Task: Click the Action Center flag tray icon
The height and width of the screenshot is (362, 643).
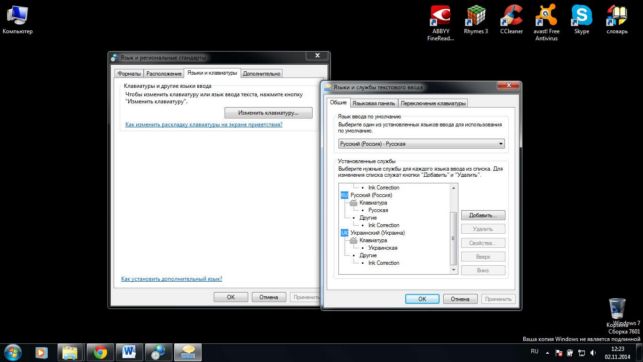Action: [559, 353]
